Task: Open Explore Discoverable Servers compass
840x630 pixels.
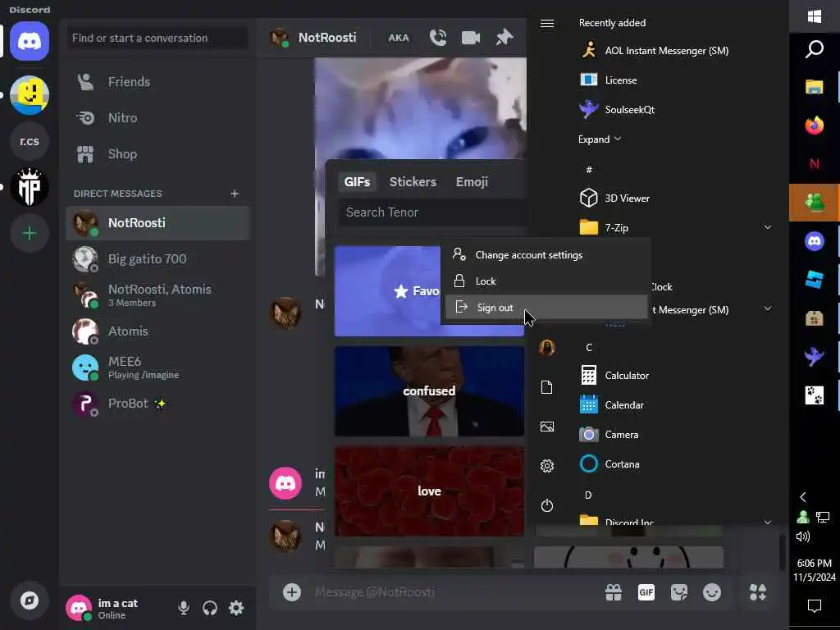Action: (x=30, y=600)
